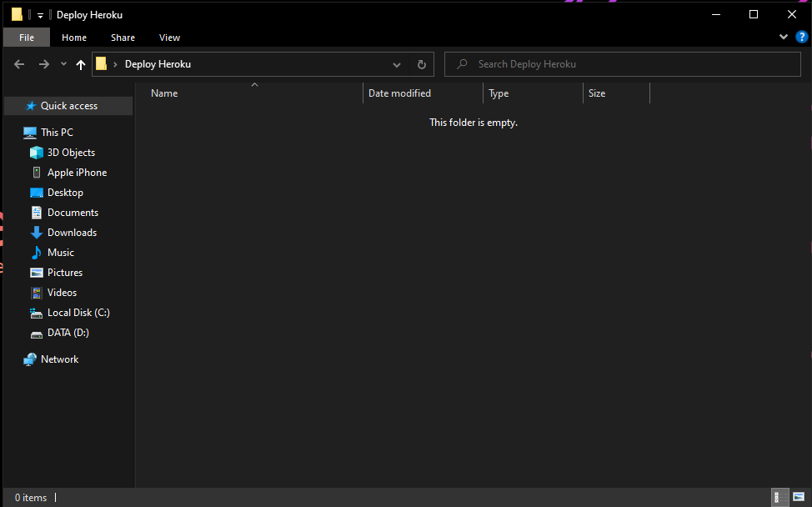This screenshot has height=507, width=812.
Task: Select Quick access in the sidebar
Action: pyautogui.click(x=68, y=106)
